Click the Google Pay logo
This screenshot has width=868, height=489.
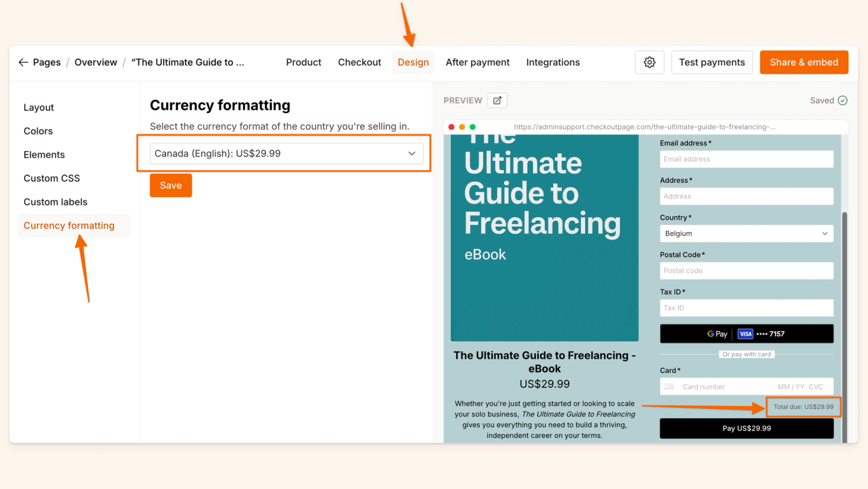click(717, 334)
